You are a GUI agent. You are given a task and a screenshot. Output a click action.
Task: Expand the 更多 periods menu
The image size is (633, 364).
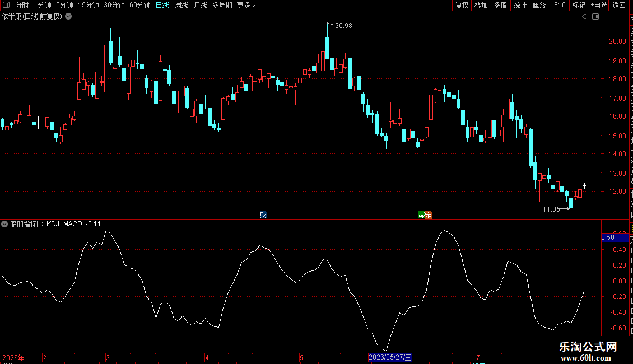(246, 5)
